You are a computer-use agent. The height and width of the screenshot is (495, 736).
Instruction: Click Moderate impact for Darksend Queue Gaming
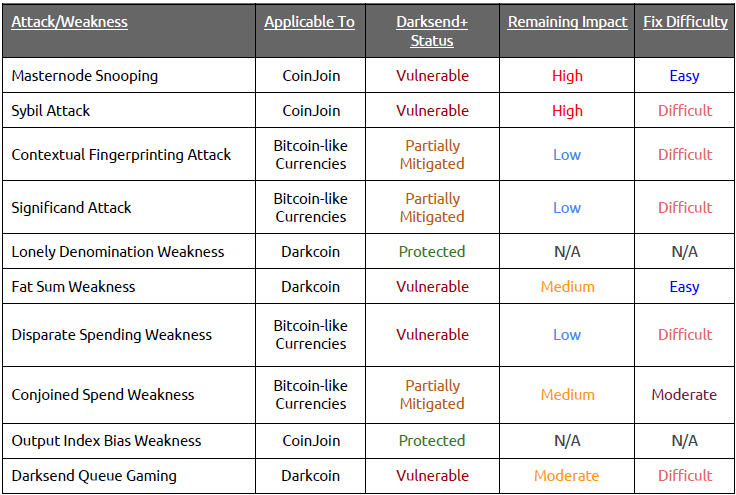point(567,476)
